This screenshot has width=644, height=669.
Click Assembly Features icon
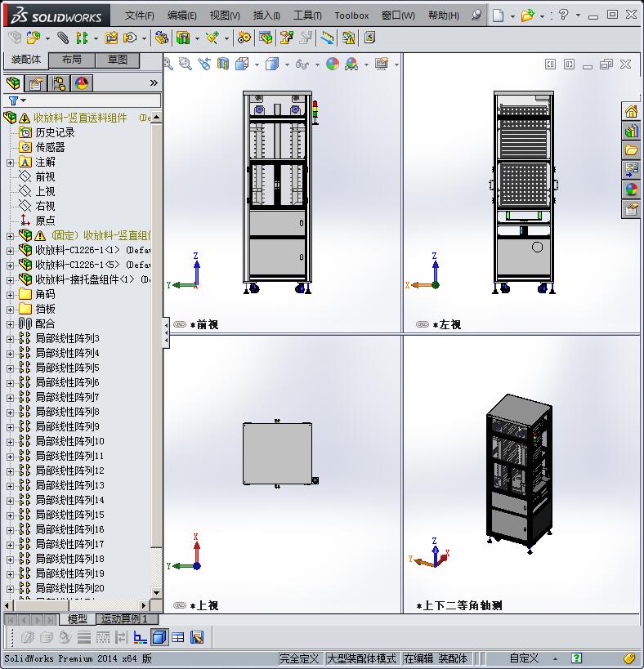tap(183, 38)
